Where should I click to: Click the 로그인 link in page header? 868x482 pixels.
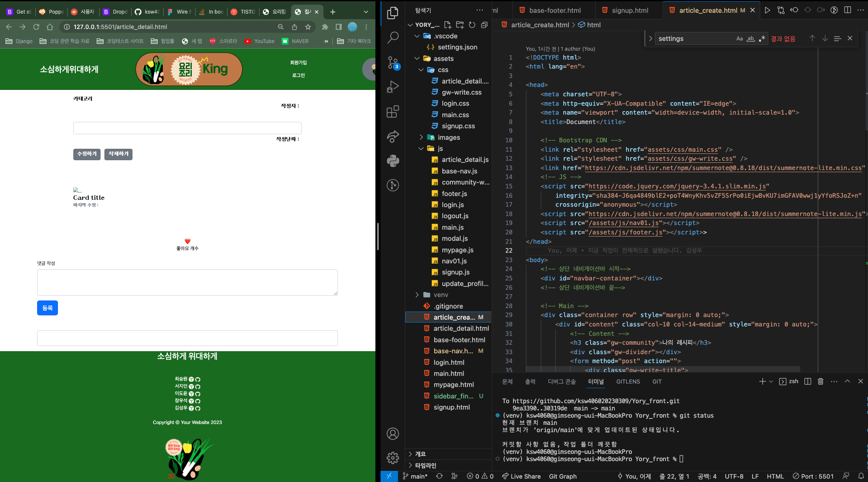click(298, 75)
